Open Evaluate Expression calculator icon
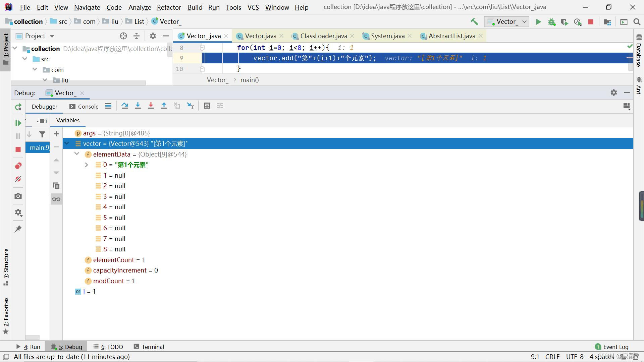The image size is (644, 362). [207, 106]
